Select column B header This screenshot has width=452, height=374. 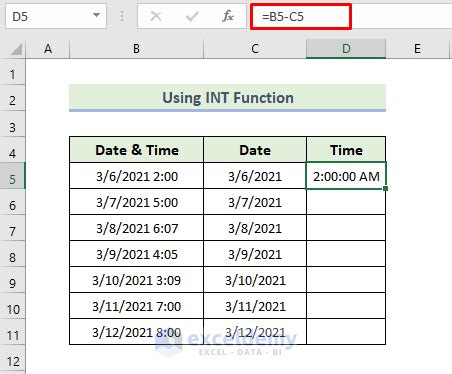136,49
